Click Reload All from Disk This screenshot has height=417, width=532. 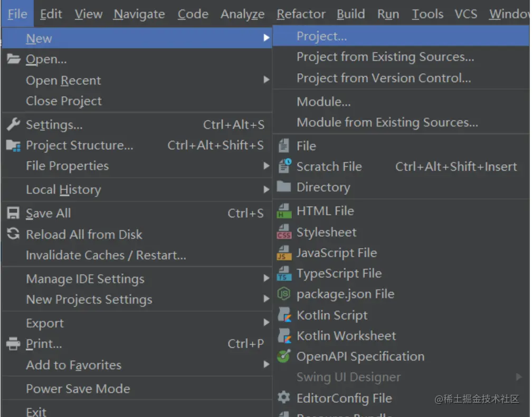coord(84,235)
